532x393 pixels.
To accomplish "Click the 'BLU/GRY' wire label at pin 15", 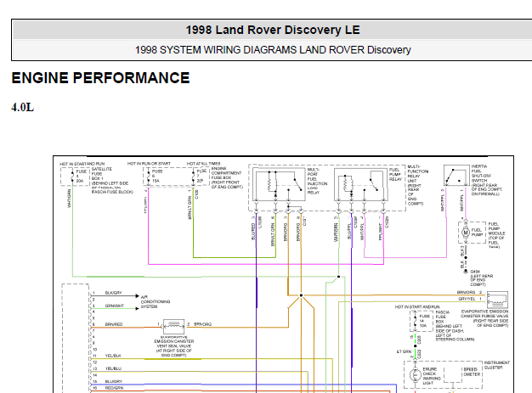I will click(x=113, y=381).
